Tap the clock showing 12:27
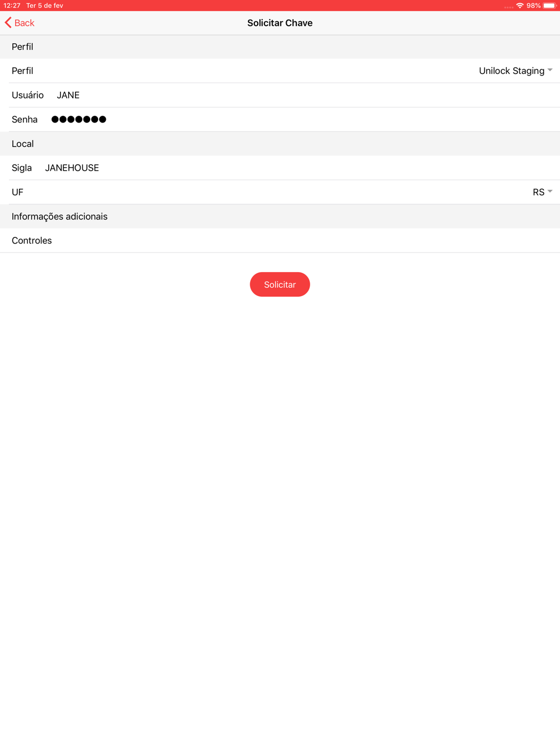Screen dimensions: 560x747 click(x=12, y=6)
